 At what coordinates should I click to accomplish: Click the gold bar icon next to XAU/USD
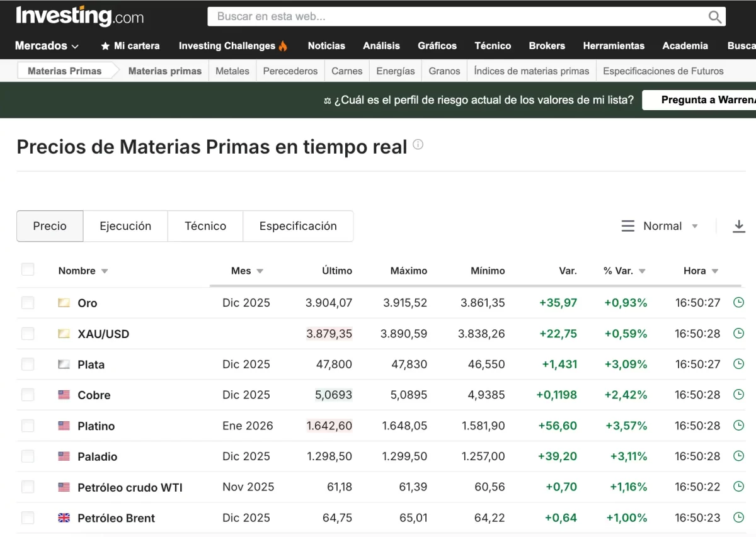point(64,334)
